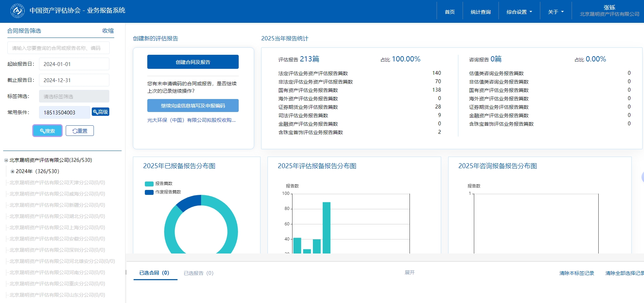Switch to the 已选报告 (0) tab
The width and height of the screenshot is (644, 303).
(198, 273)
